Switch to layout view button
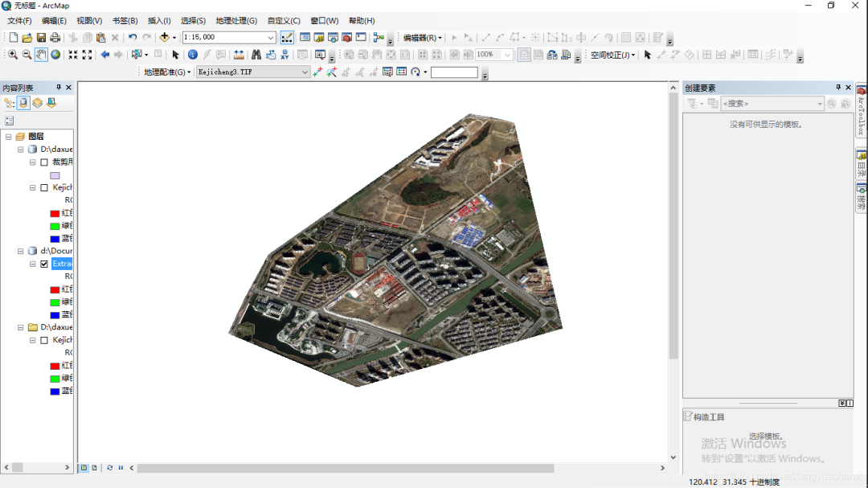868x488 pixels. [94, 468]
